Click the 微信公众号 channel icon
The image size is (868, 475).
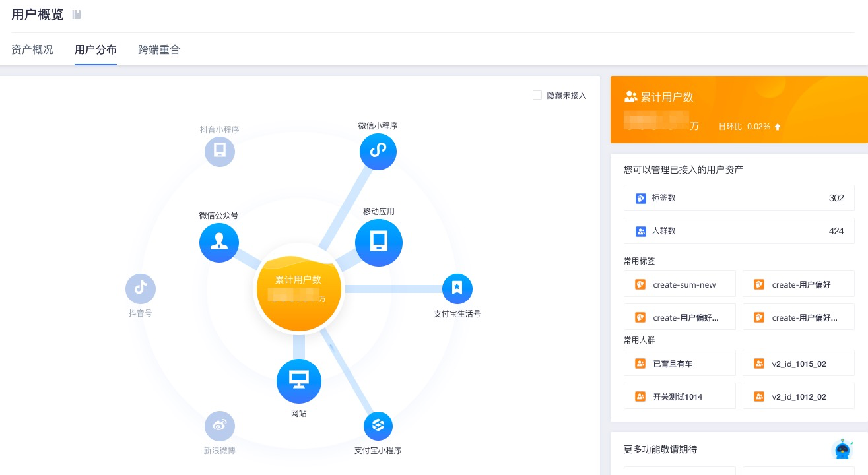(x=219, y=242)
